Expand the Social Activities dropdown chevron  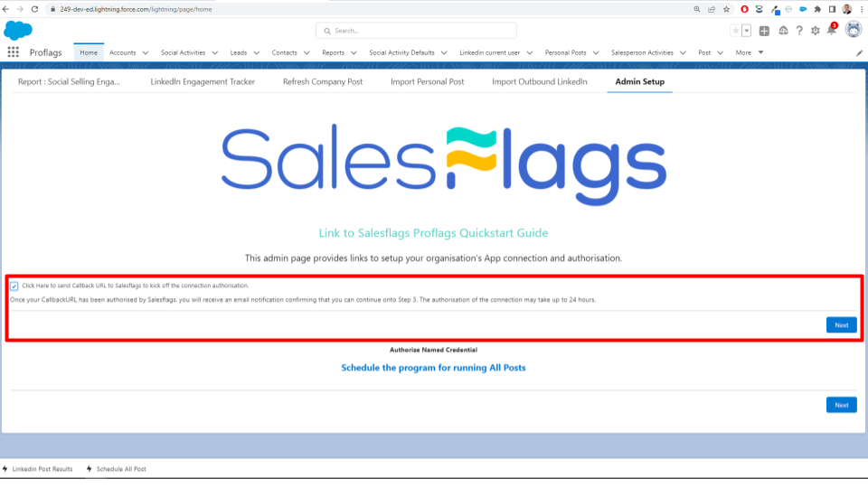(x=215, y=53)
